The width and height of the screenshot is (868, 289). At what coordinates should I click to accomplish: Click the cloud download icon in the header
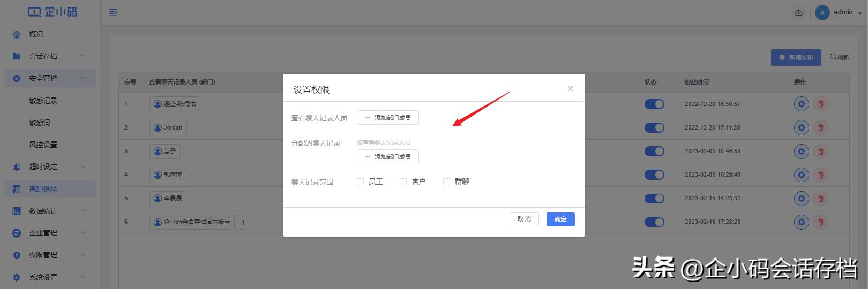(x=798, y=13)
